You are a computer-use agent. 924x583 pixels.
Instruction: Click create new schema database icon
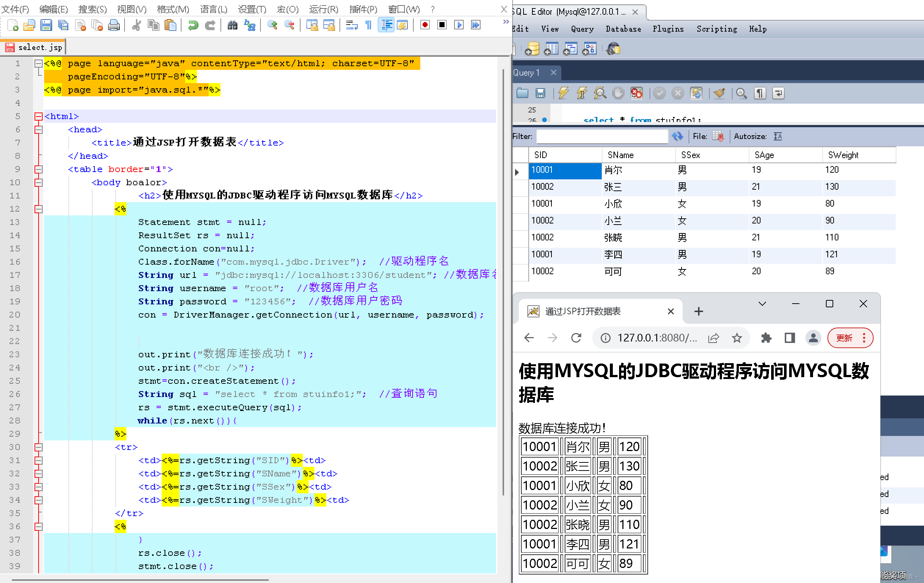click(x=532, y=49)
